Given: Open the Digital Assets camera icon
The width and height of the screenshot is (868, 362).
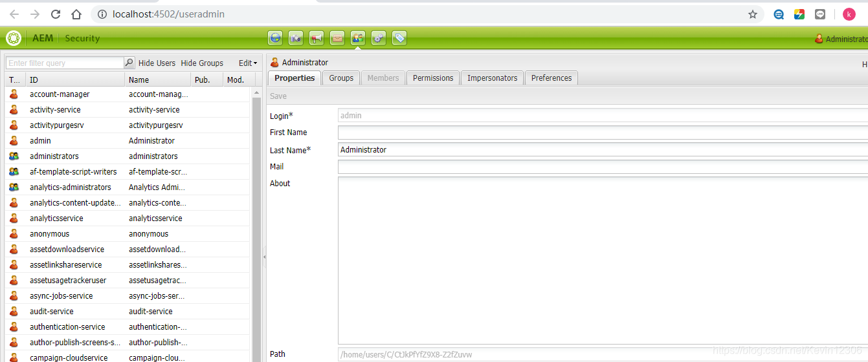Looking at the screenshot, I should [x=296, y=38].
